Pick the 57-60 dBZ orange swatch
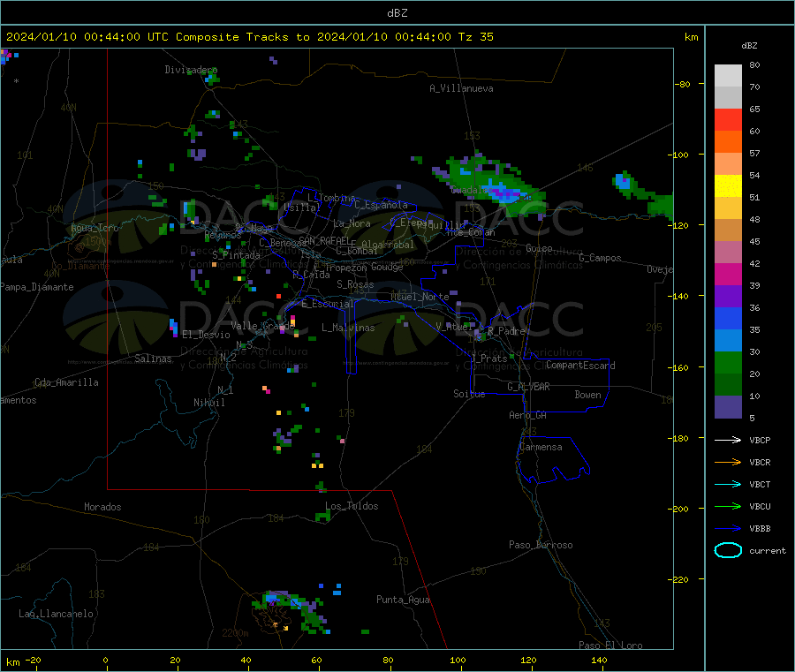The width and height of the screenshot is (795, 672). pyautogui.click(x=728, y=142)
